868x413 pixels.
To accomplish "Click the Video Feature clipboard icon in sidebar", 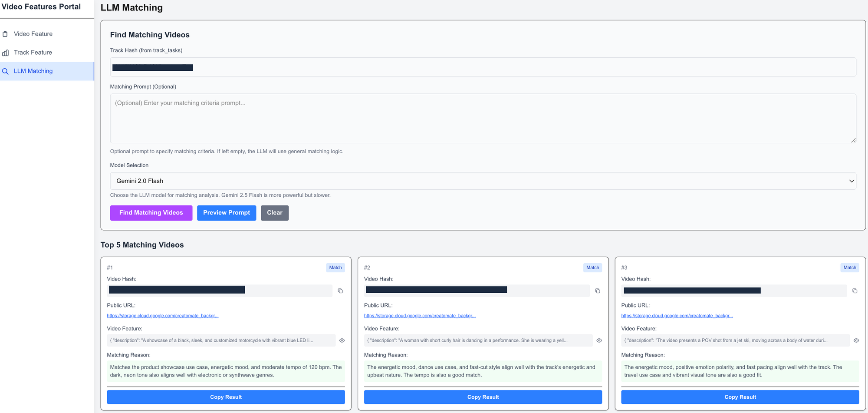I will [5, 34].
